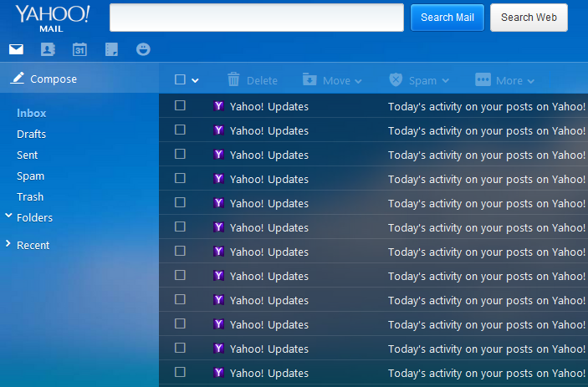Open the Notepad icon

pyautogui.click(x=111, y=49)
